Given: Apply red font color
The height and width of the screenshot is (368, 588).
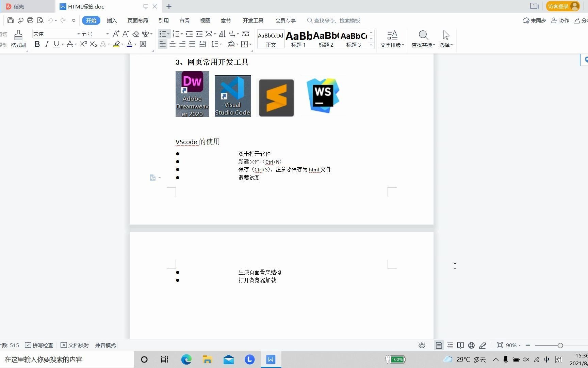Looking at the screenshot, I should click(x=129, y=44).
